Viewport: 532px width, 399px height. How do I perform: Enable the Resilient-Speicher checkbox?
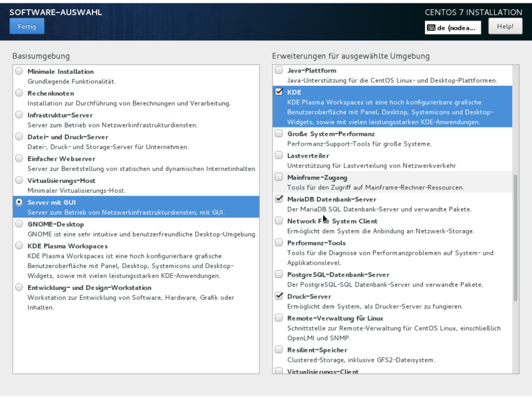(x=279, y=350)
